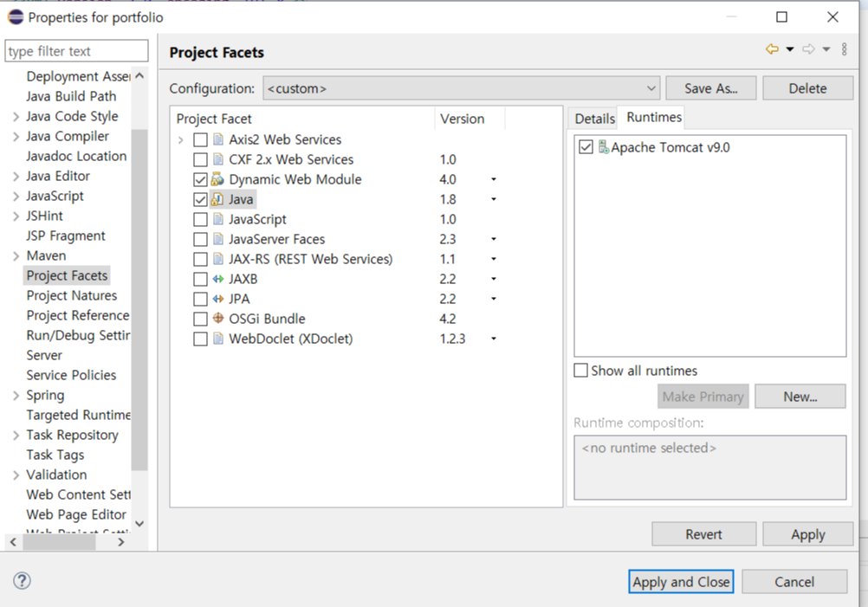Open forward history dropdown arrow
868x607 pixels.
(x=826, y=49)
